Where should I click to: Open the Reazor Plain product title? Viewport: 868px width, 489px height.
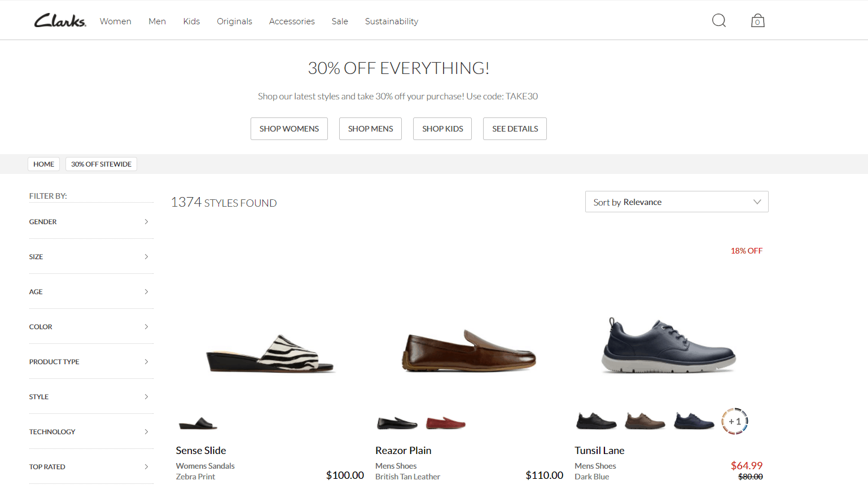point(403,451)
